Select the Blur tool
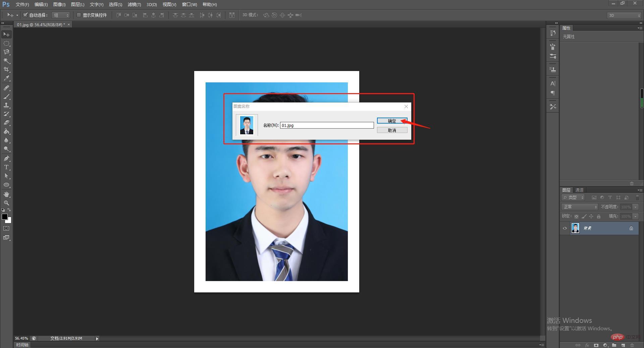The height and width of the screenshot is (348, 644). pos(6,140)
